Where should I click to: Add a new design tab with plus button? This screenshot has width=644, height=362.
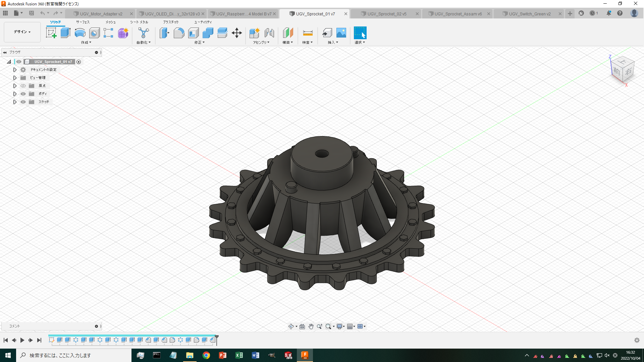[x=570, y=13]
